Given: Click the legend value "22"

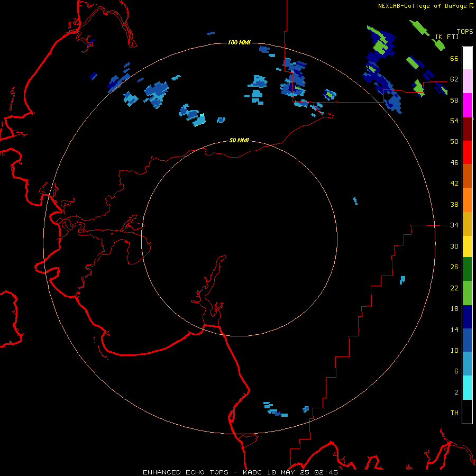Looking at the screenshot, I should (x=454, y=288).
